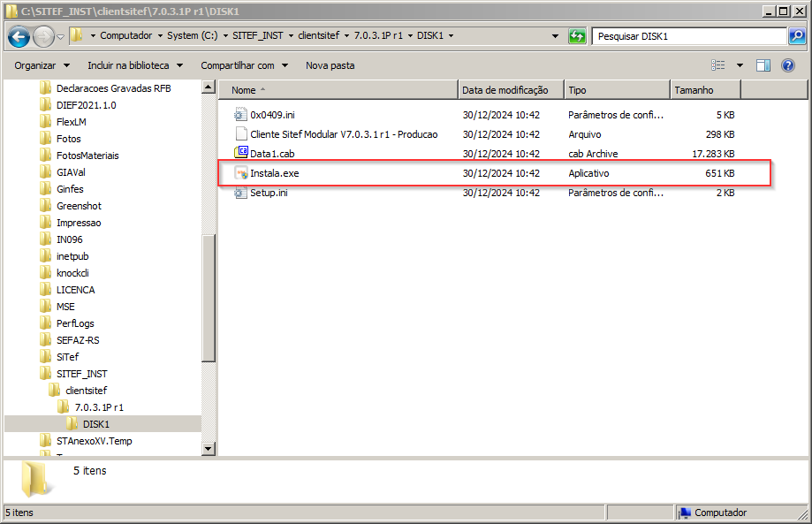Click the navigation tree scrollbar thumb

pos(209,299)
